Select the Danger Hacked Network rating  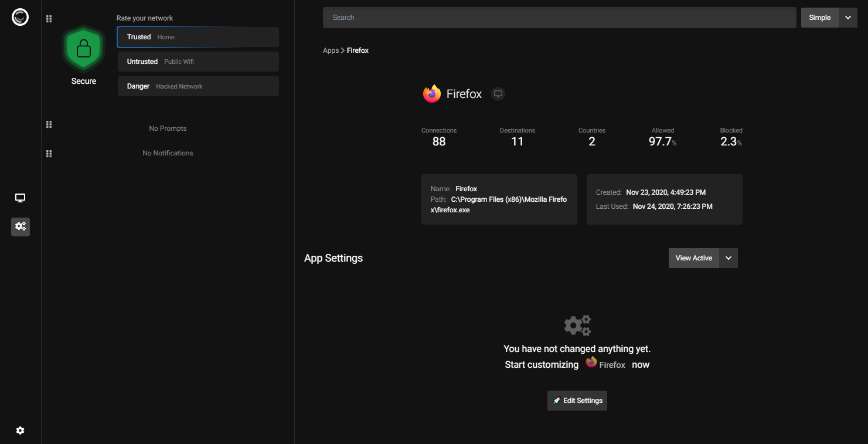coord(198,86)
